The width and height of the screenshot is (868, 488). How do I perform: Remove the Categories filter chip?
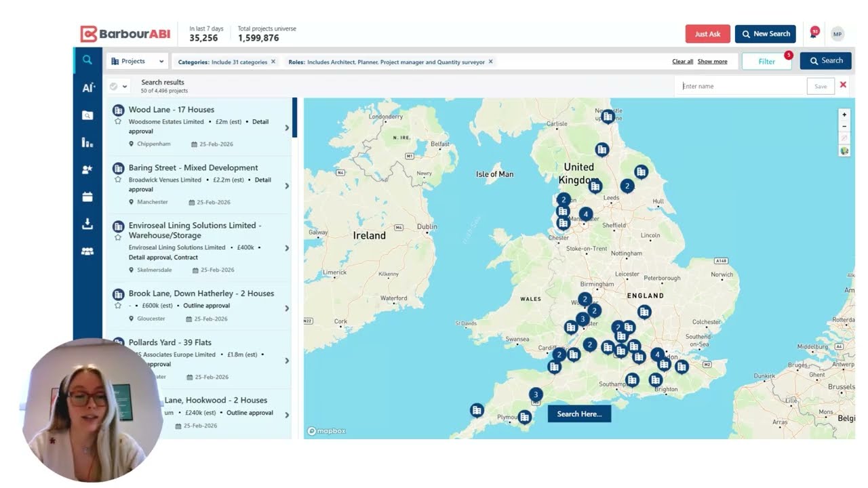pos(273,61)
